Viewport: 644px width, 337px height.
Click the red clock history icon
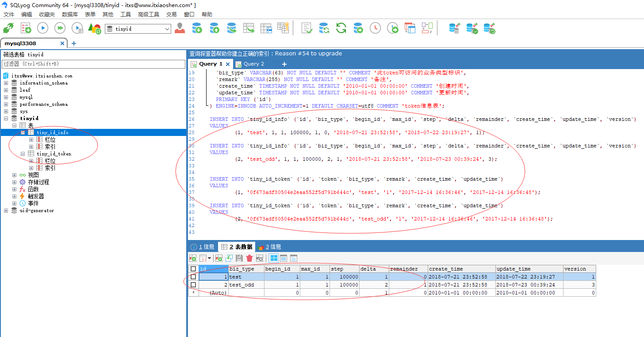coord(375,28)
